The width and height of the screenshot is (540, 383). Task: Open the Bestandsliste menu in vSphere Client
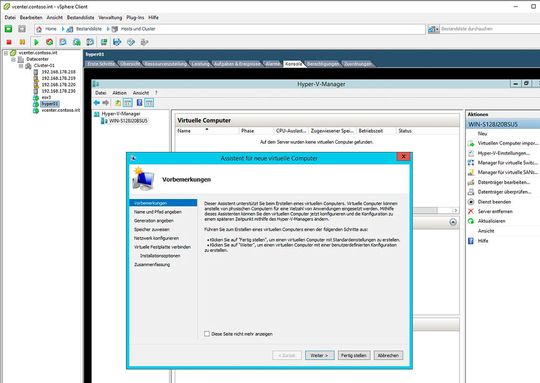click(81, 18)
